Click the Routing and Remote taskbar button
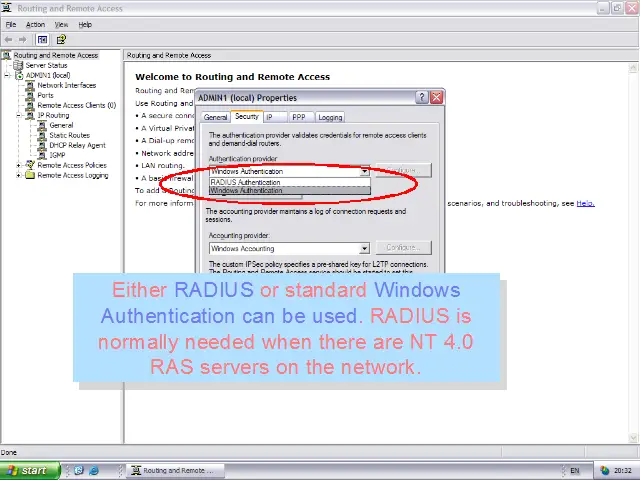The image size is (640, 480). [175, 471]
